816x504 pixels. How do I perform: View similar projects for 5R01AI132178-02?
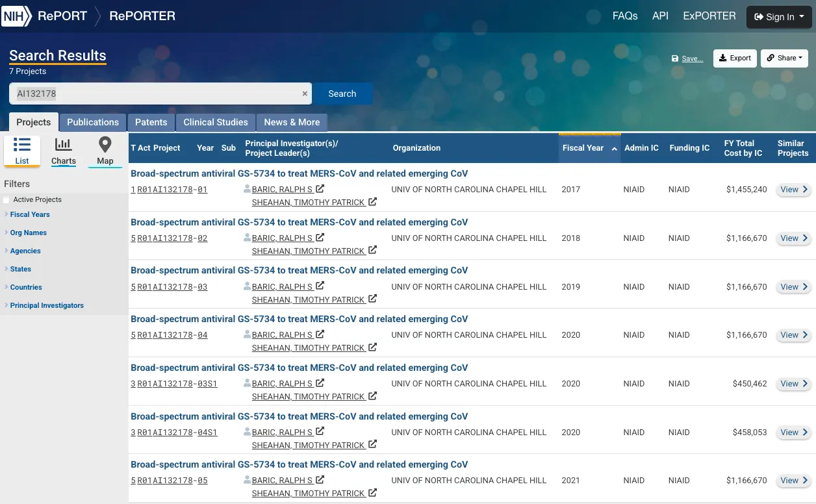tap(794, 238)
